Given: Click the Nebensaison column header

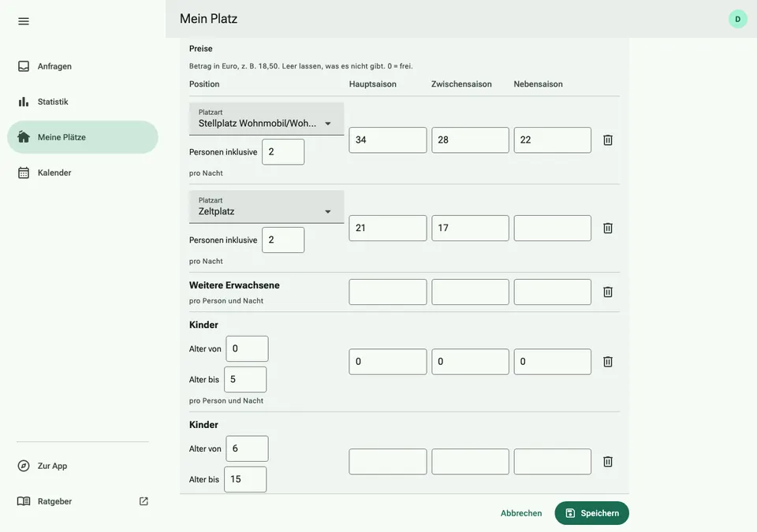Looking at the screenshot, I should [538, 84].
